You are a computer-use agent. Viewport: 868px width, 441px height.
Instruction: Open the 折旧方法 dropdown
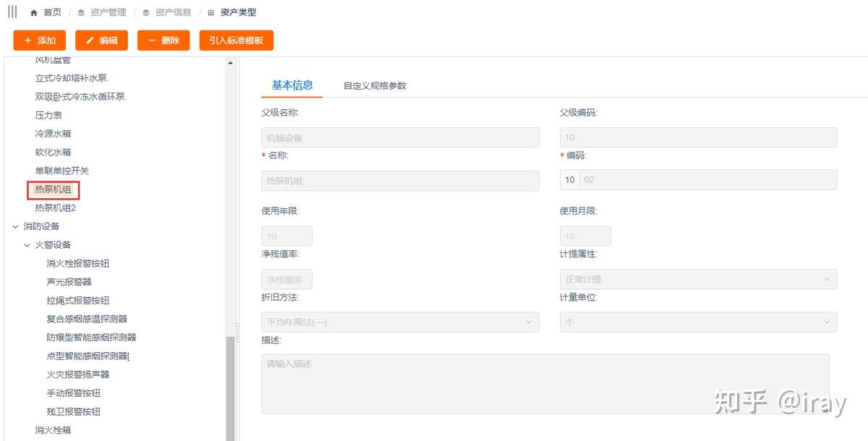tap(400, 322)
